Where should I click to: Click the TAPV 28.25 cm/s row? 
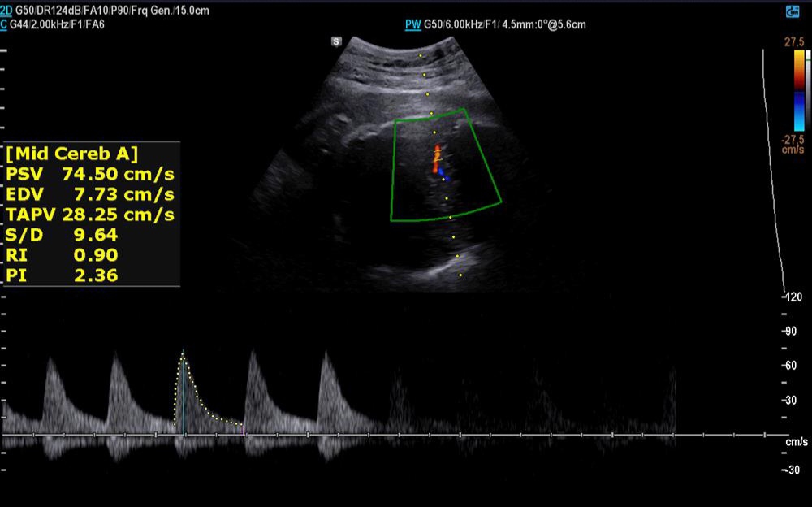pos(90,214)
